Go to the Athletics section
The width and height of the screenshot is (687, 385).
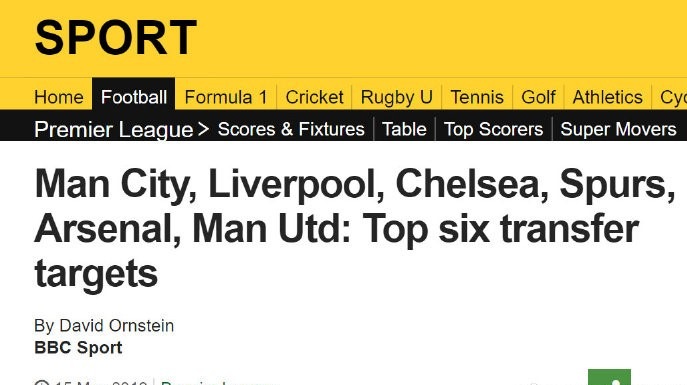607,97
